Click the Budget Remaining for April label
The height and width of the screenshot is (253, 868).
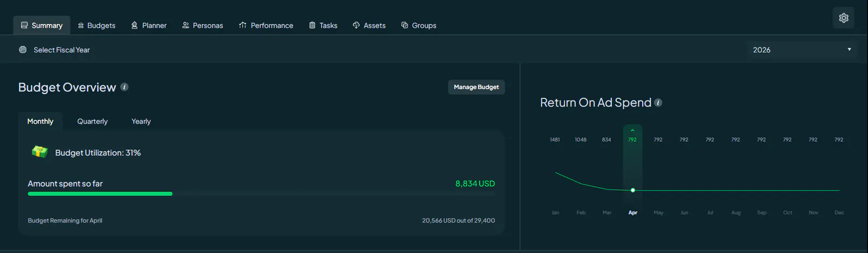tap(65, 220)
